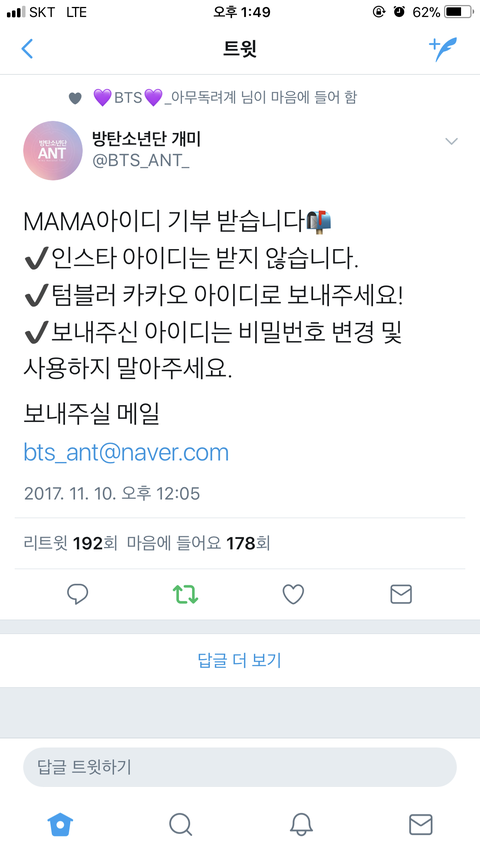View the 178 likes list
Viewport: 480px width, 853px height.
199,543
